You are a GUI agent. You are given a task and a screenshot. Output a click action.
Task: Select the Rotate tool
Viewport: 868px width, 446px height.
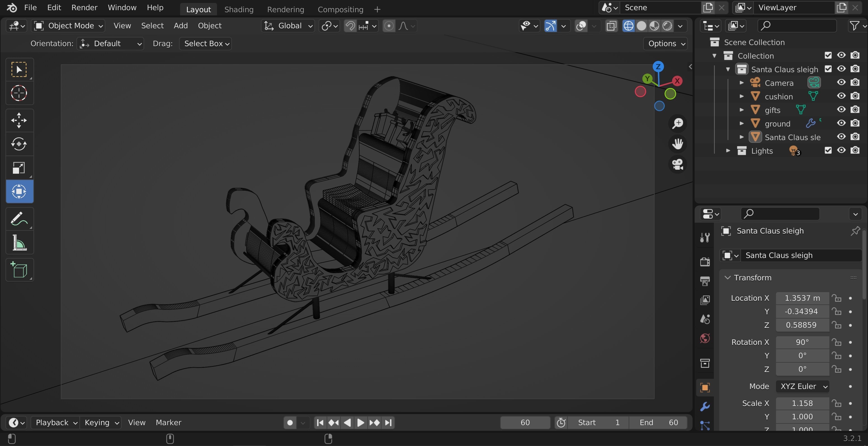(19, 144)
